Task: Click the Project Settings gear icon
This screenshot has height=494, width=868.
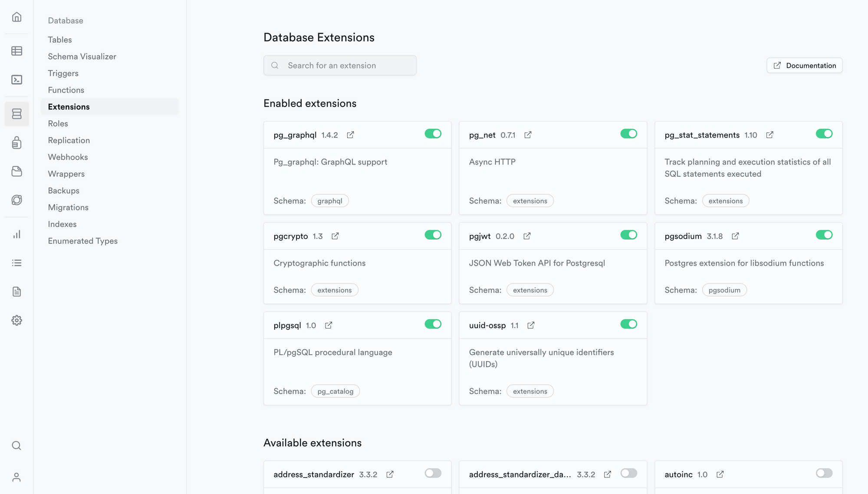Action: pos(16,320)
